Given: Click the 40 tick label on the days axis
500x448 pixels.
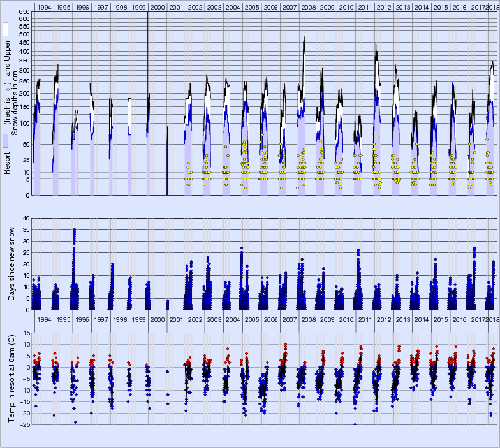Looking at the screenshot, I should click(26, 218).
